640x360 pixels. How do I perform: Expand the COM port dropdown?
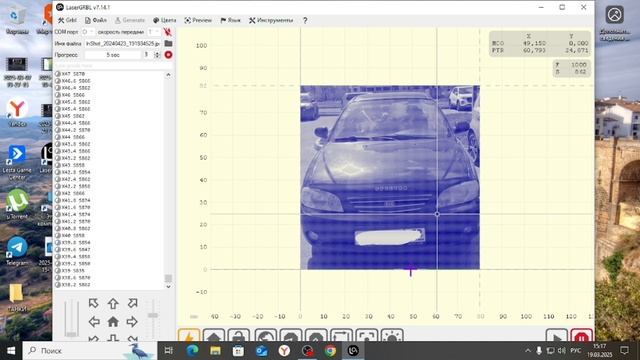click(x=88, y=32)
